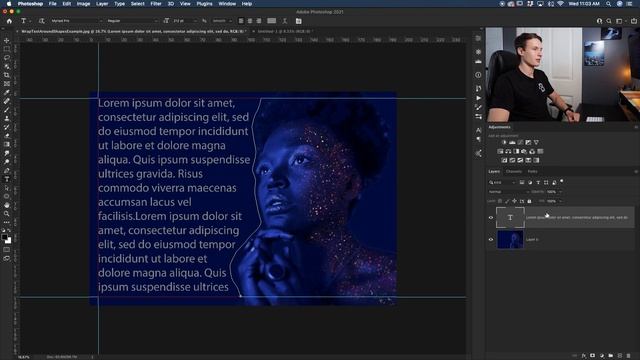
Task: Open the Type tool preset picker arrow
Action: (x=30, y=21)
